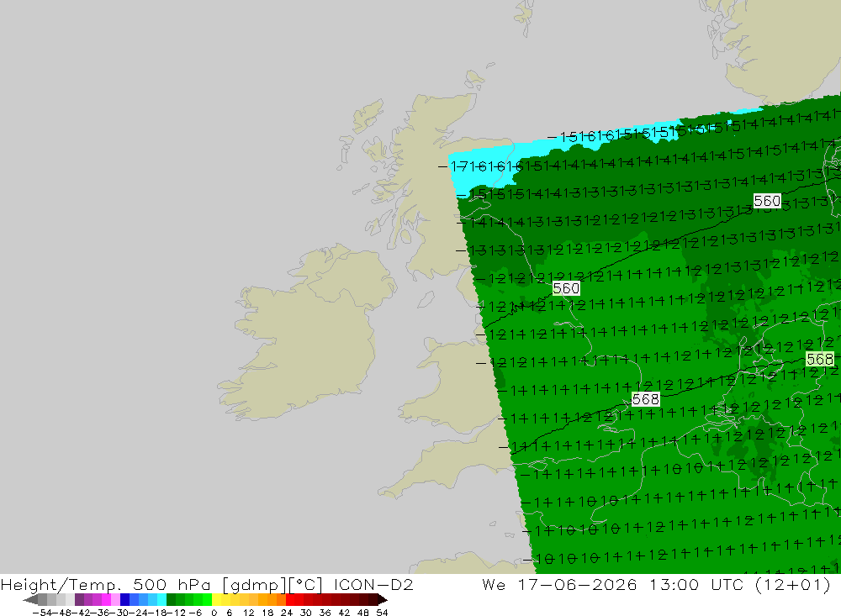The image size is (841, 616).
Task: Click the '(12+01)' forecast run text
Action: click(x=793, y=584)
